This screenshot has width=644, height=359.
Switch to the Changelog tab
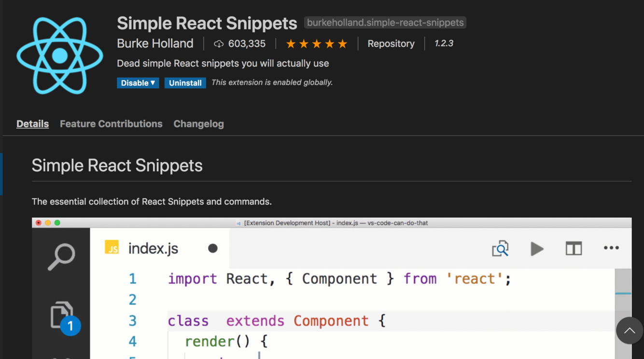tap(198, 124)
